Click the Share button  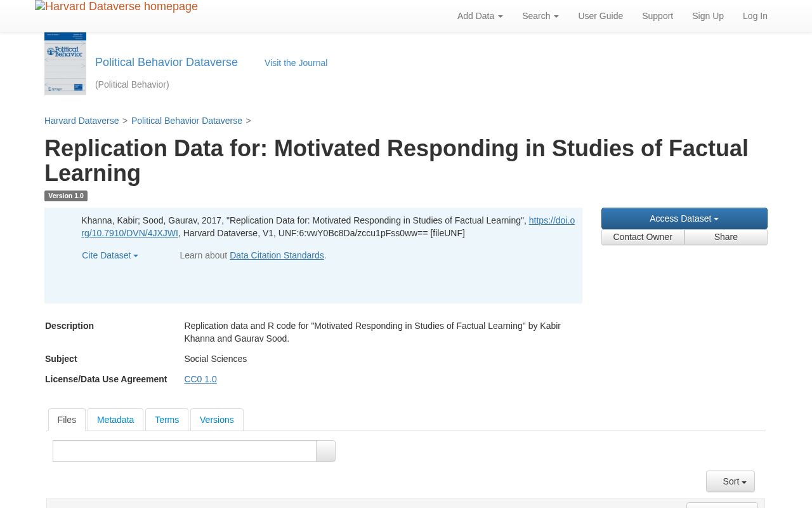726,237
